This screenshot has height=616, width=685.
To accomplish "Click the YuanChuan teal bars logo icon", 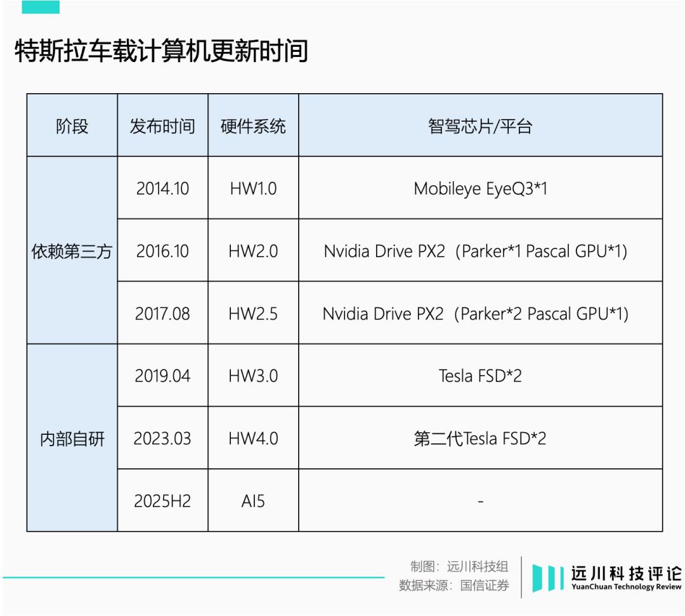I will (x=548, y=578).
